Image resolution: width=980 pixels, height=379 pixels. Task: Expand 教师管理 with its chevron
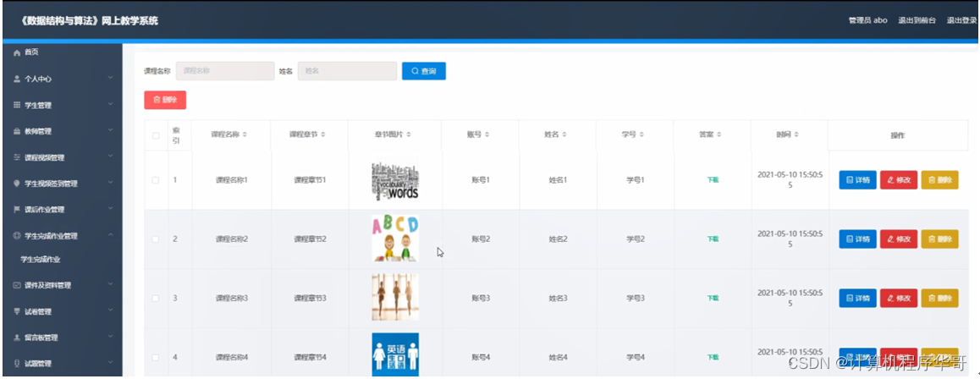point(111,130)
